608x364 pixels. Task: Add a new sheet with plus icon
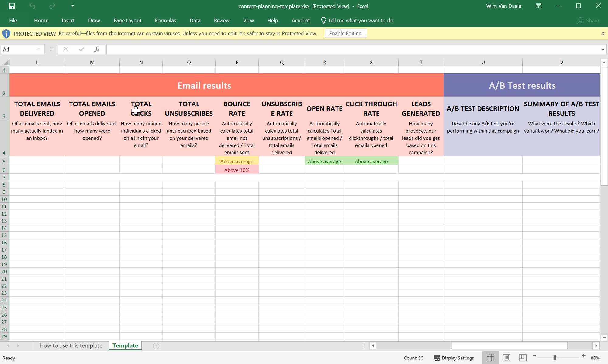[x=156, y=346]
